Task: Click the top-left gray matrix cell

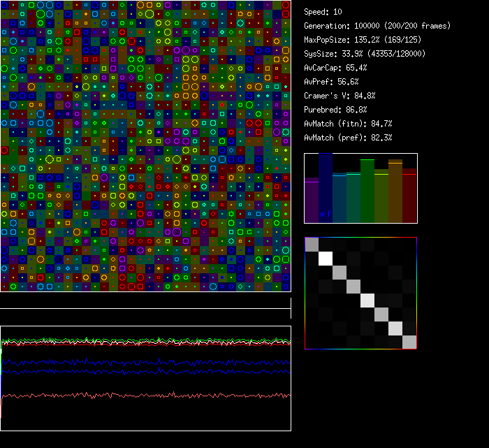Action: point(312,245)
